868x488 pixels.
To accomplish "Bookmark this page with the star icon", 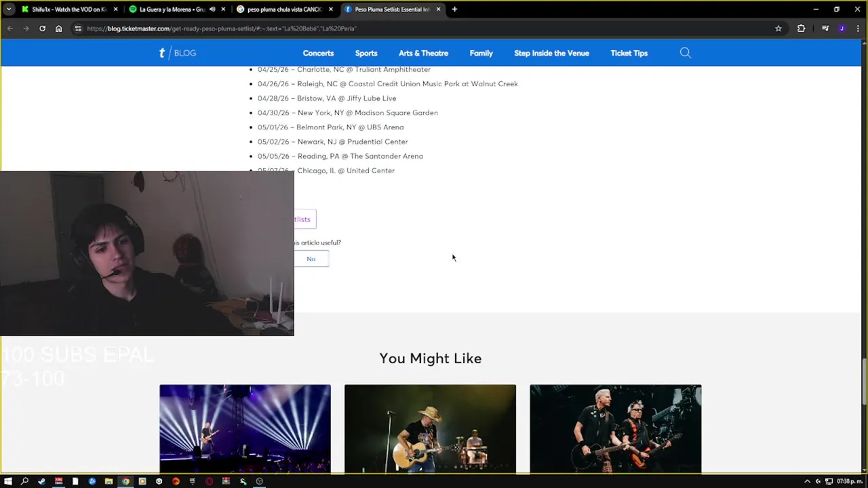I will tap(778, 28).
